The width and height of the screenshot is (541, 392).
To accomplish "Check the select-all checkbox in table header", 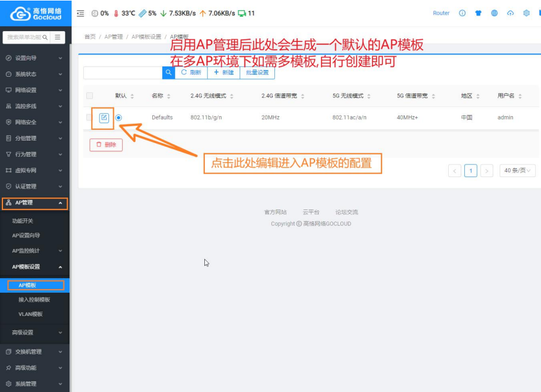I will [90, 96].
